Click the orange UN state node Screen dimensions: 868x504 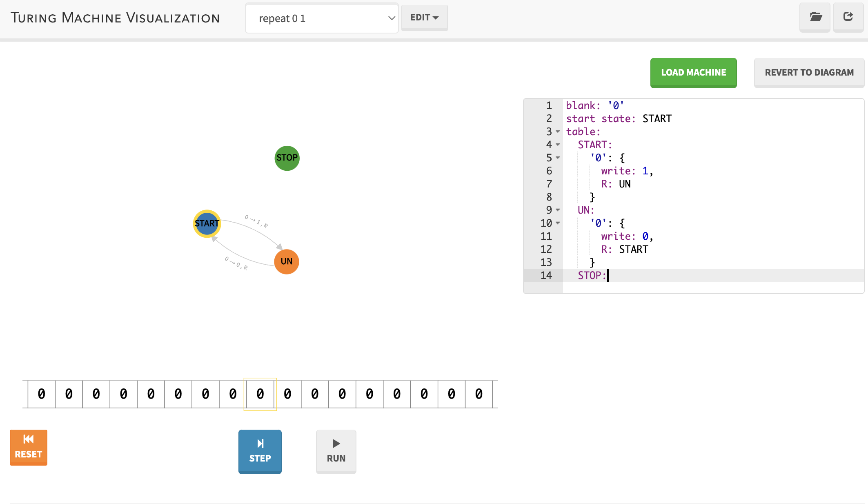286,261
